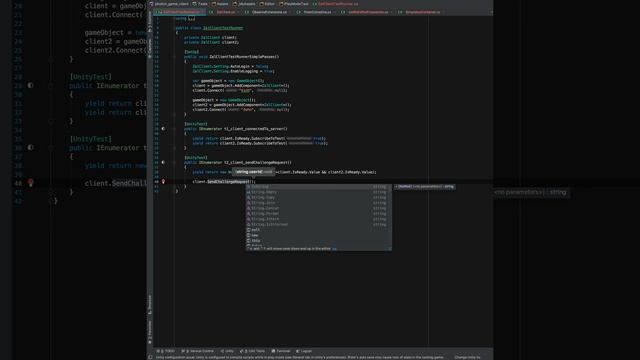The width and height of the screenshot is (640, 360).
Task: Click the Unity configuration warning message in status bar
Action: (x=300, y=357)
